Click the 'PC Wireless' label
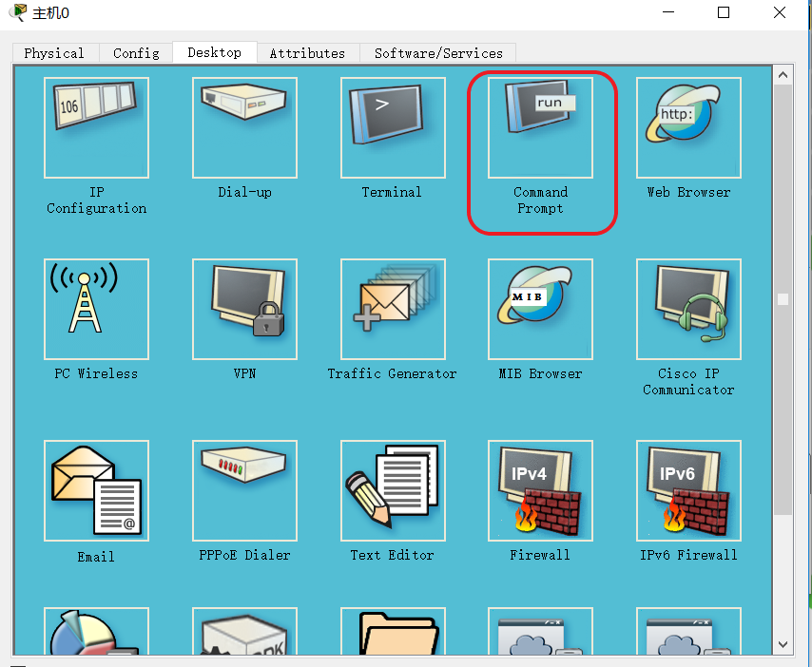 96,373
